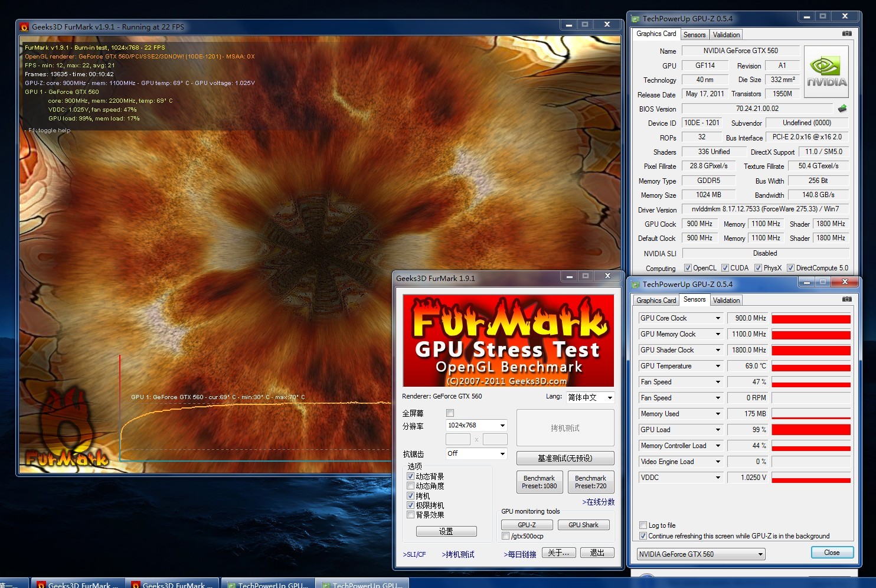Image resolution: width=876 pixels, height=588 pixels.
Task: Click the camera screenshot icon in the GPU-Z Graphics Card window
Action: tap(846, 34)
